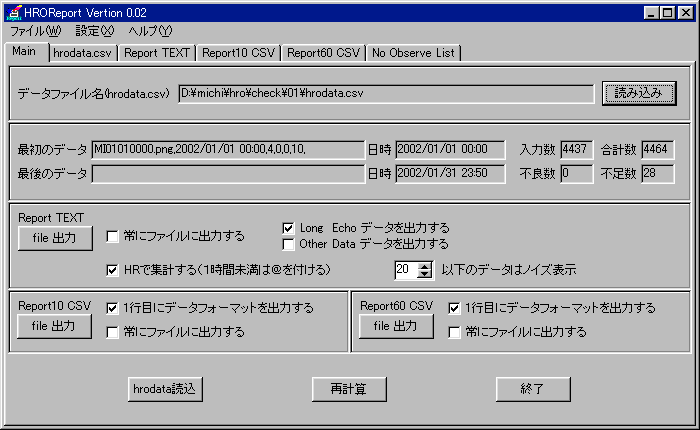Click the 合計数 field showing 4464
The image size is (700, 430).
point(658,150)
